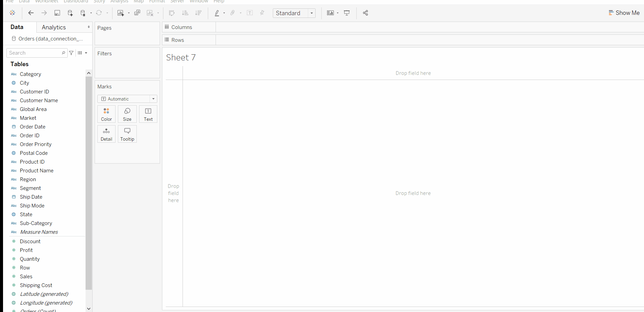Screen dimensions: 644x312
Task: Sort descending with the toolbar icon
Action: coord(198,13)
